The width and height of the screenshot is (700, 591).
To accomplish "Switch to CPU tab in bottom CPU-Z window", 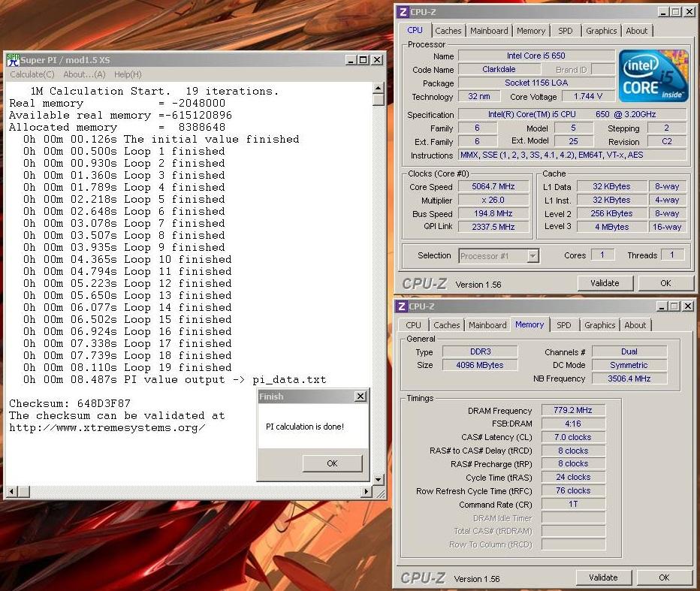I will (x=413, y=325).
